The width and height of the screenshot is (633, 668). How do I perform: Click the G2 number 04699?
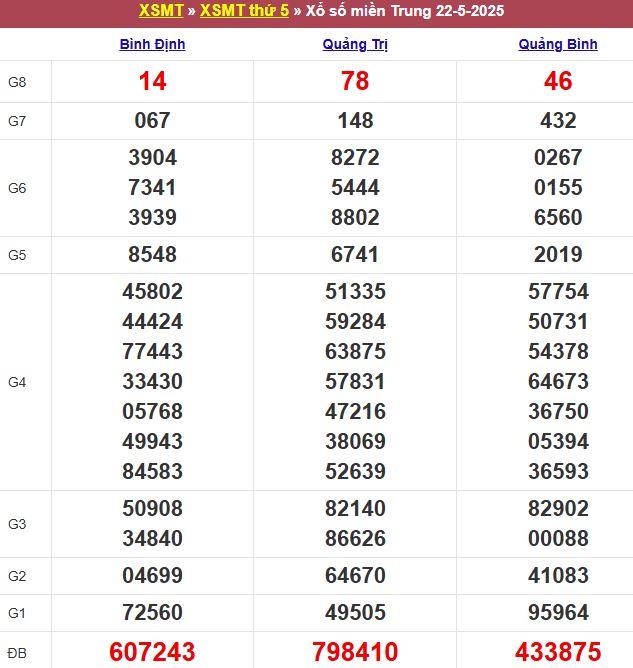pyautogui.click(x=152, y=576)
